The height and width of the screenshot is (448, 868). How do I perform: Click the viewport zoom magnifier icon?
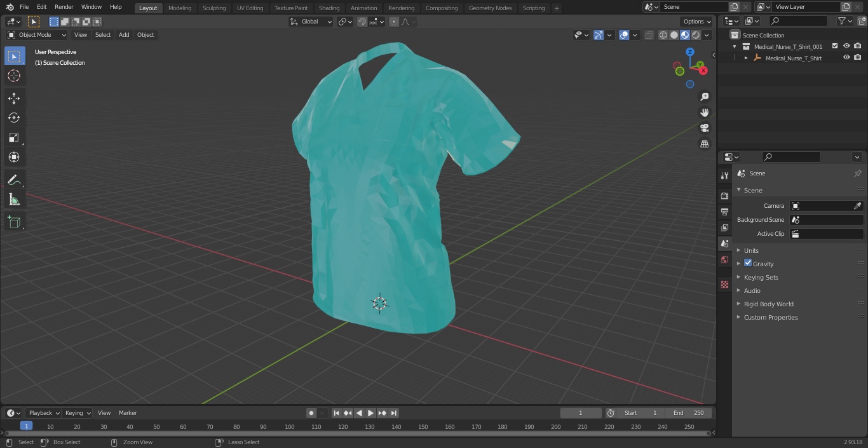(704, 97)
